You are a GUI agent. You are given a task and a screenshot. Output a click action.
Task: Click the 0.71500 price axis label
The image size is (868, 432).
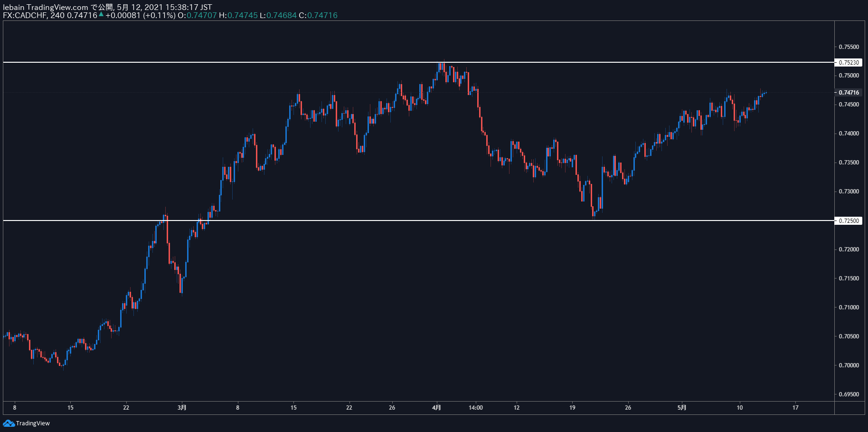click(849, 278)
